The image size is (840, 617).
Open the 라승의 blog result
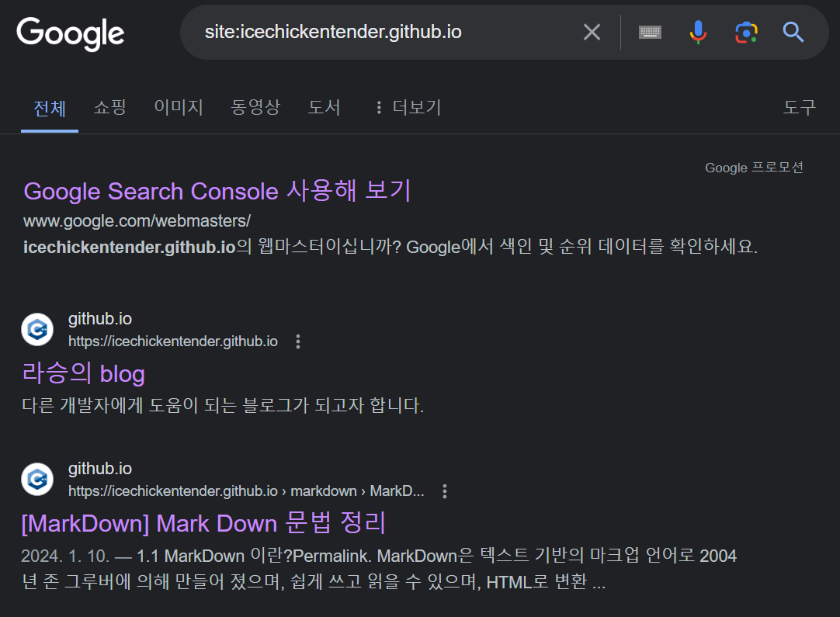(x=84, y=373)
